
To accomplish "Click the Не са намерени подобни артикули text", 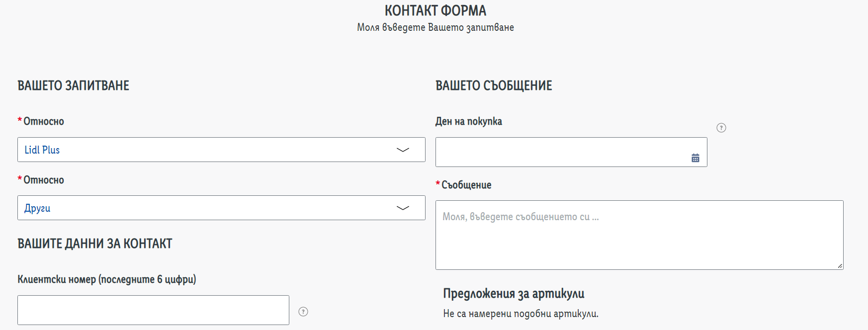I will (521, 314).
